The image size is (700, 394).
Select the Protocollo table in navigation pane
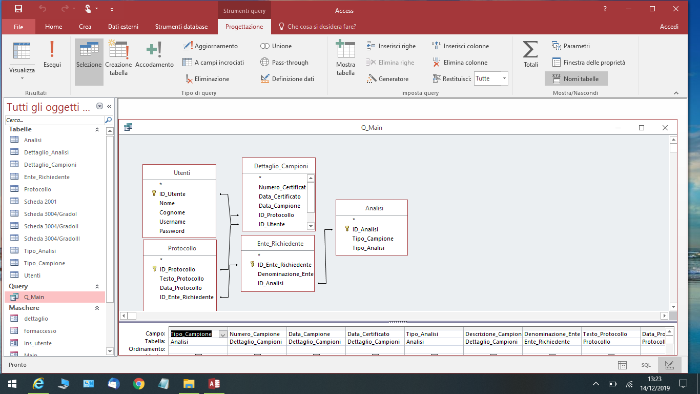click(38, 189)
